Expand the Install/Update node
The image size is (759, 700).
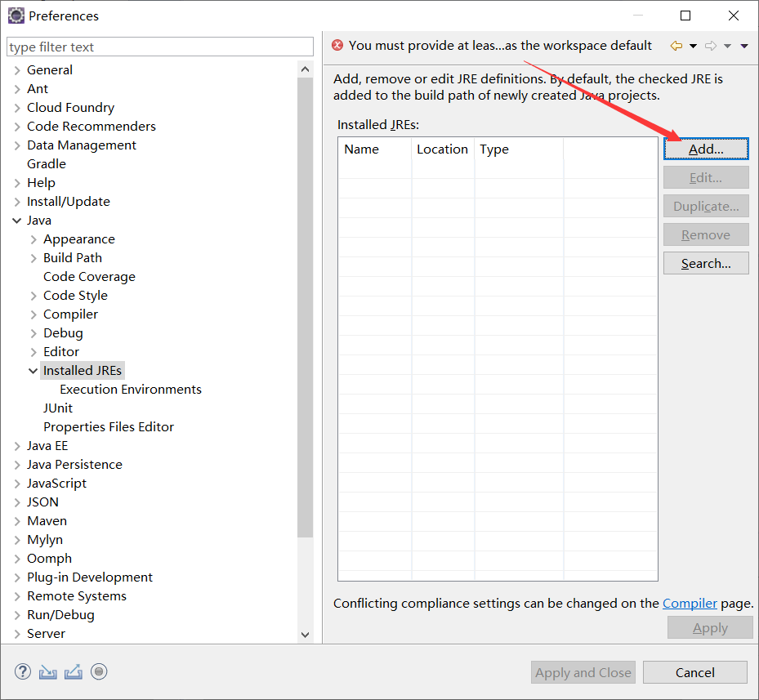[x=17, y=202]
